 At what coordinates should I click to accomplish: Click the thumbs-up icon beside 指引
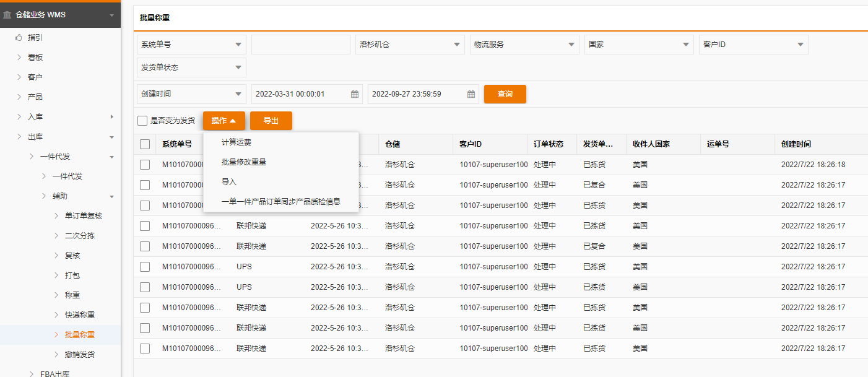click(19, 37)
